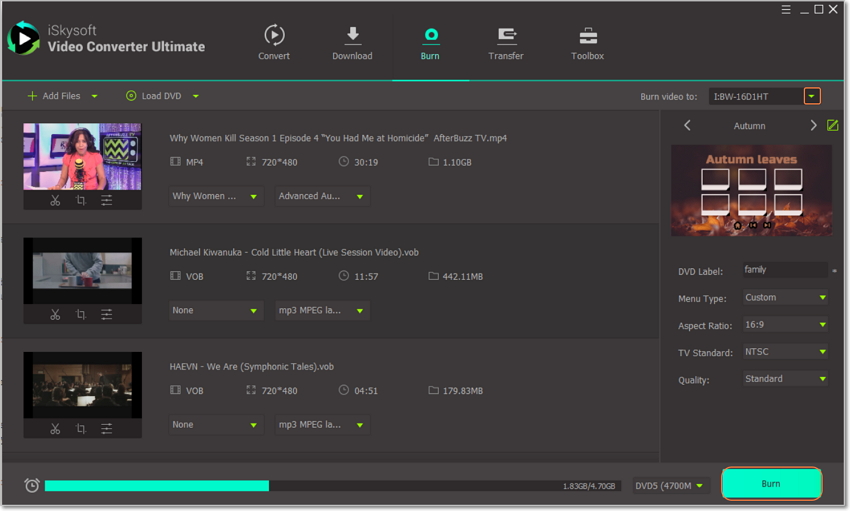The height and width of the screenshot is (511, 850).
Task: Expand the TV Standard NTSC dropdown
Action: click(x=785, y=352)
